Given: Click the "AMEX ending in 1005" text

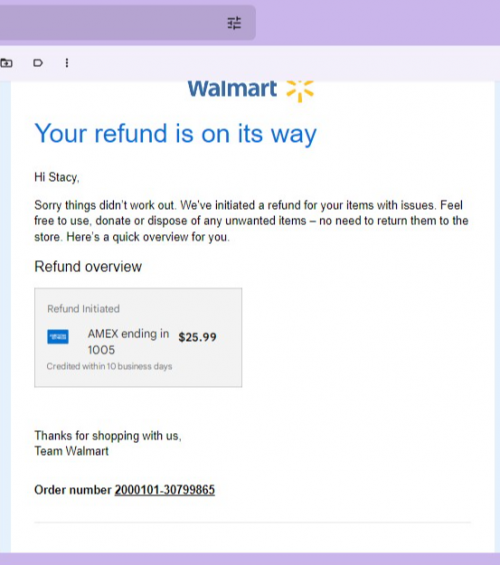Looking at the screenshot, I should pos(128,342).
